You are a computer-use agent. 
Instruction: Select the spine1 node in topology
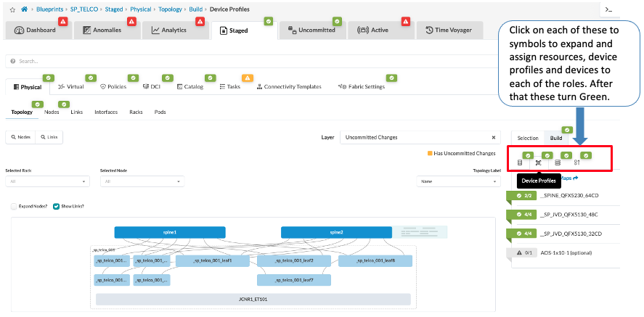click(170, 233)
